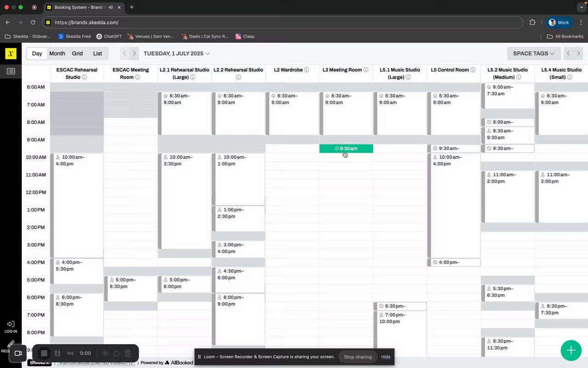Open Venues | Sam Ven... bookmark
This screenshot has width=588, height=368.
151,36
